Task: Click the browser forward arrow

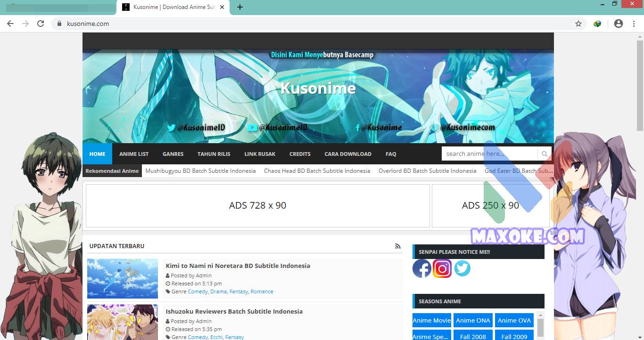Action: pyautogui.click(x=25, y=24)
